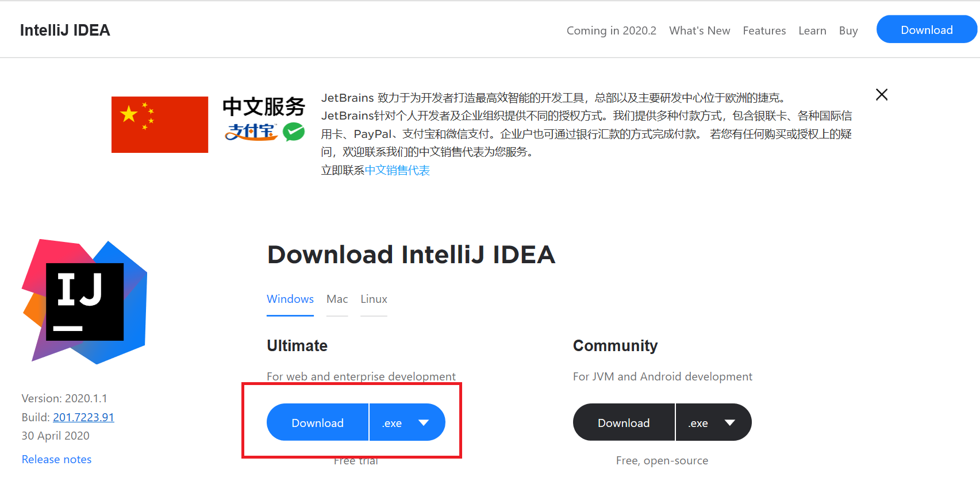
Task: Click the Ultimate edition heading
Action: (x=297, y=345)
